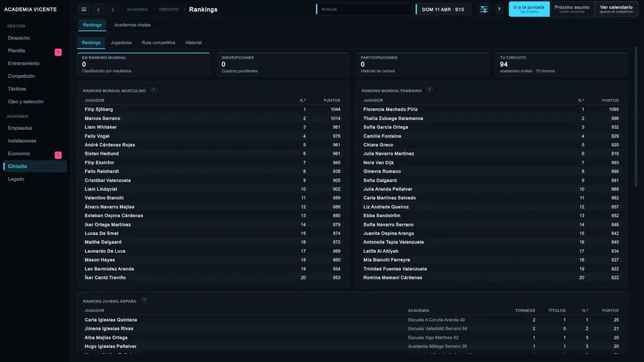Screen dimensions: 644x362
Task: Click the Inscripciones card
Action: 283,64
